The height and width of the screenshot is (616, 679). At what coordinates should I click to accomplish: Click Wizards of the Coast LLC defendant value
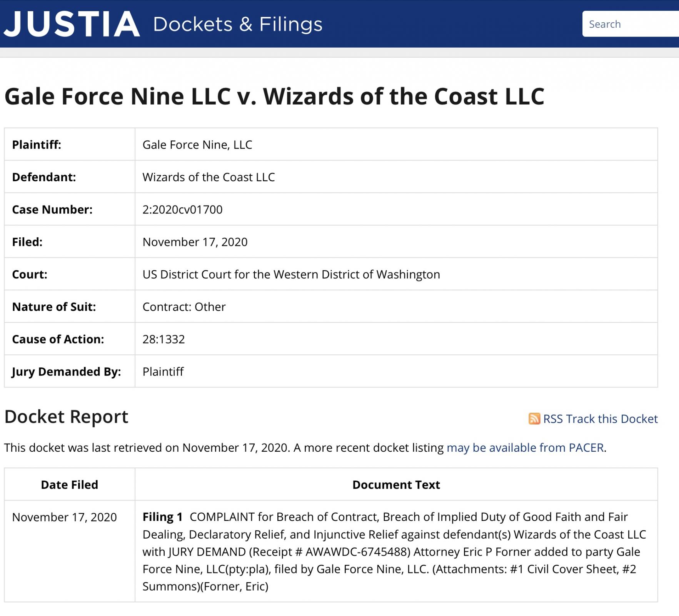point(209,177)
